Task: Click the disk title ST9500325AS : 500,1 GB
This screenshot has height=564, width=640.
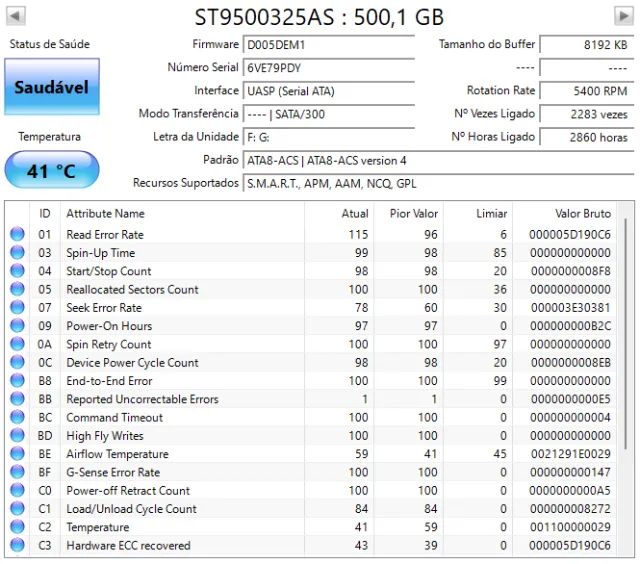Action: point(319,17)
